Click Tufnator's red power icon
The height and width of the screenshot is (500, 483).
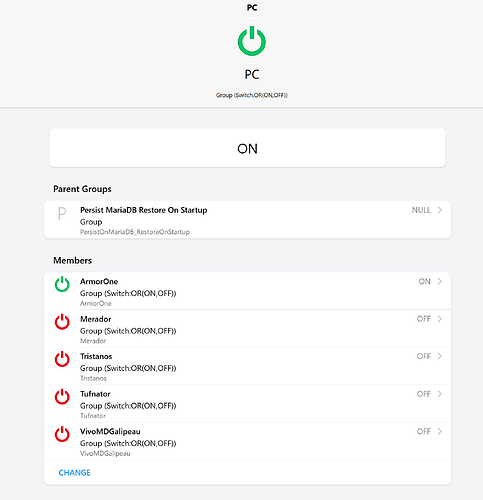click(62, 397)
